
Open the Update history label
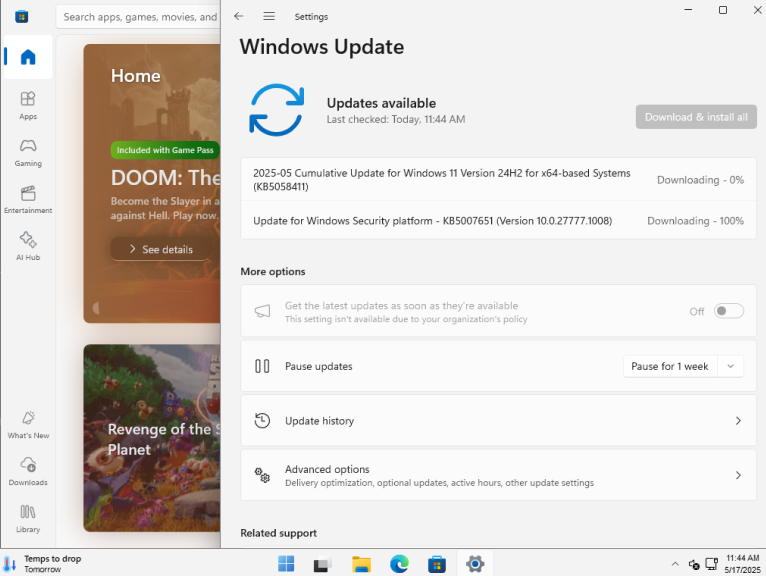click(319, 421)
